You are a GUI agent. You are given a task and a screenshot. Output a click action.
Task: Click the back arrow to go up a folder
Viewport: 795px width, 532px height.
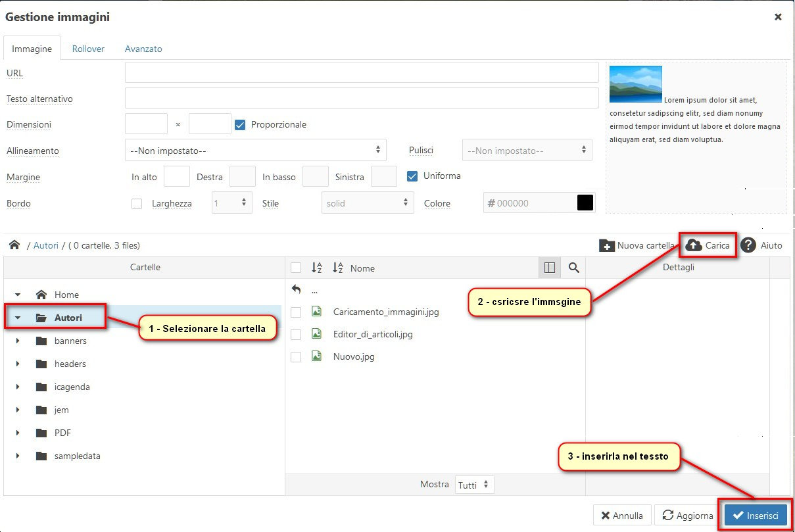point(297,289)
